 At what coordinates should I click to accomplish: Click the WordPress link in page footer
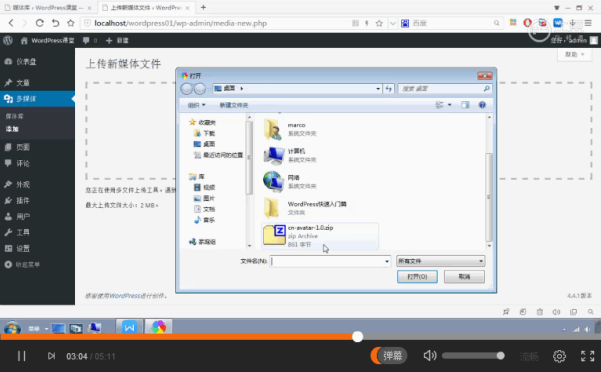point(125,296)
